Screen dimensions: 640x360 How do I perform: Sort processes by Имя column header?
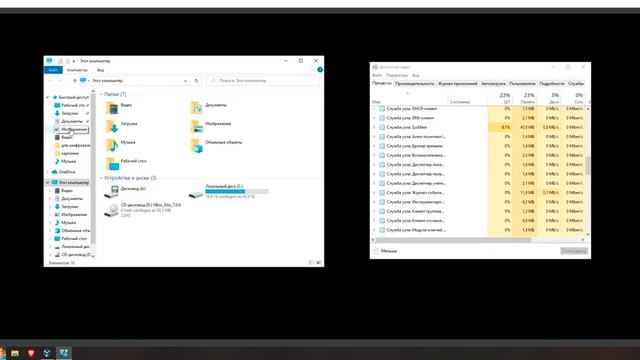(409, 100)
